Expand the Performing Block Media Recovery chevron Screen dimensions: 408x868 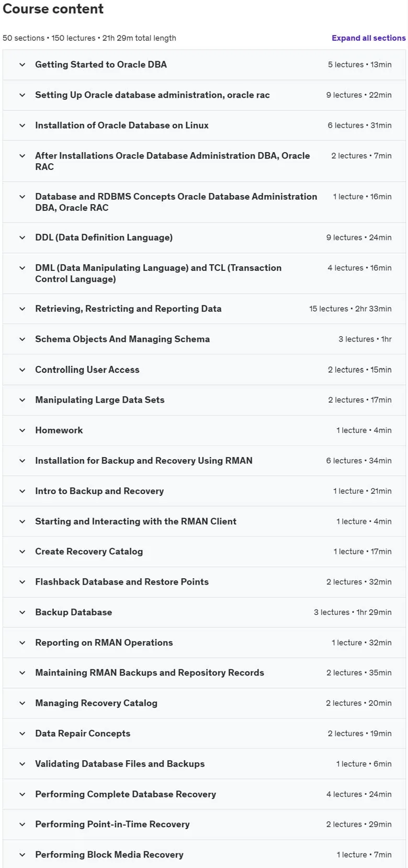pyautogui.click(x=22, y=855)
